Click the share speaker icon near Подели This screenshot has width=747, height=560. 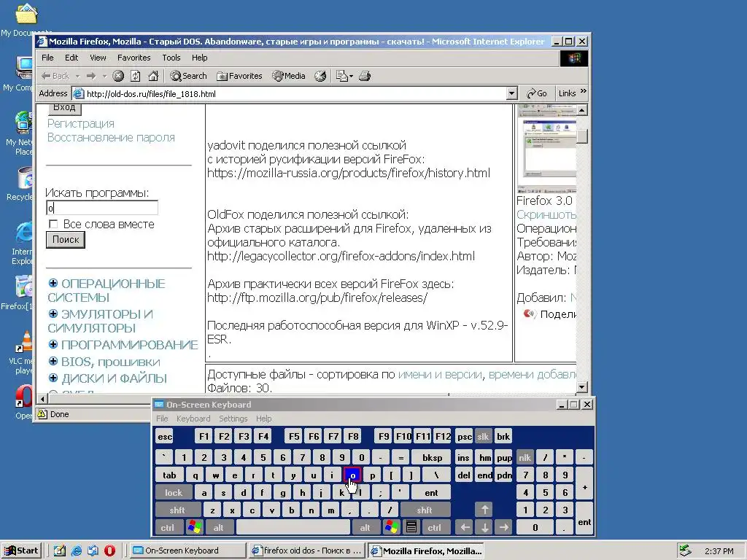pos(529,314)
